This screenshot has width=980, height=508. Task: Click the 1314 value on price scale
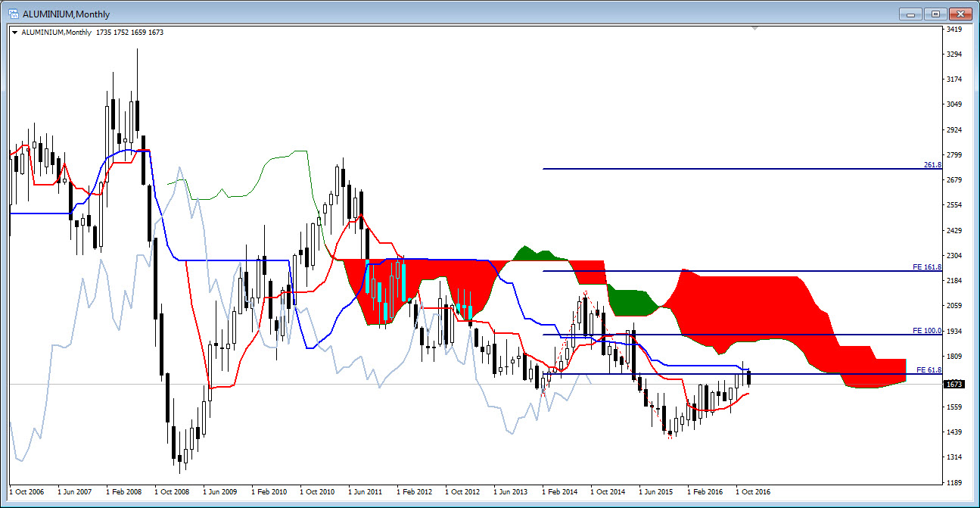(954, 457)
